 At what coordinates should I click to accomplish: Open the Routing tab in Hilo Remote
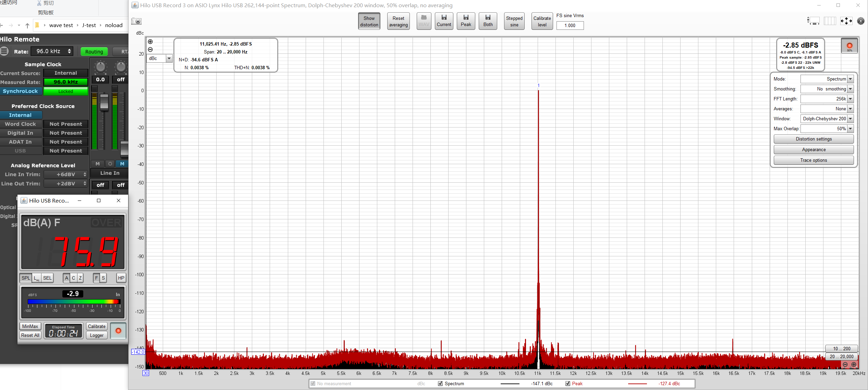pos(94,52)
